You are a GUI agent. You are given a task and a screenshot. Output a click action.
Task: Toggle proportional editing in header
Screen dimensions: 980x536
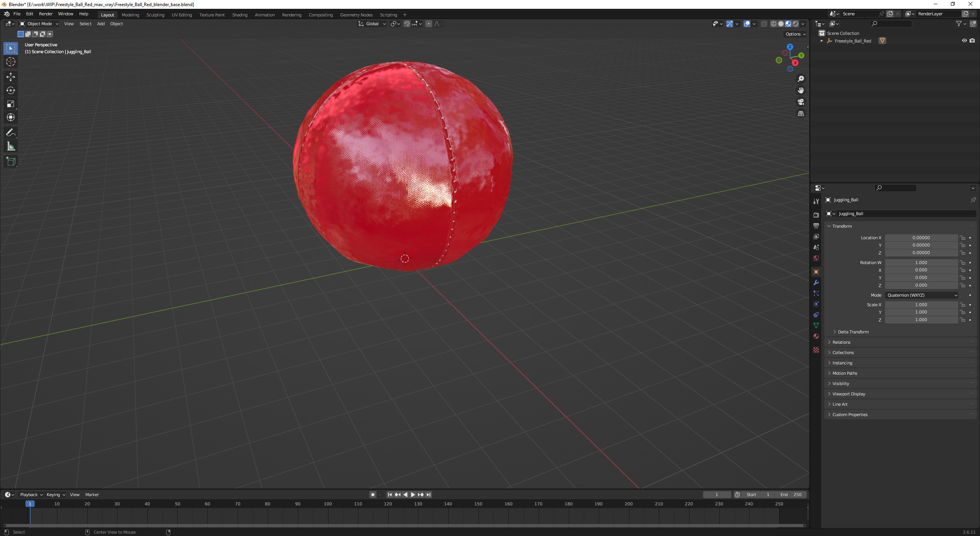click(x=429, y=24)
